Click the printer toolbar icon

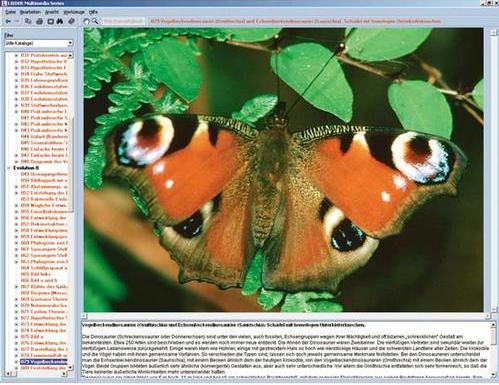39,21
